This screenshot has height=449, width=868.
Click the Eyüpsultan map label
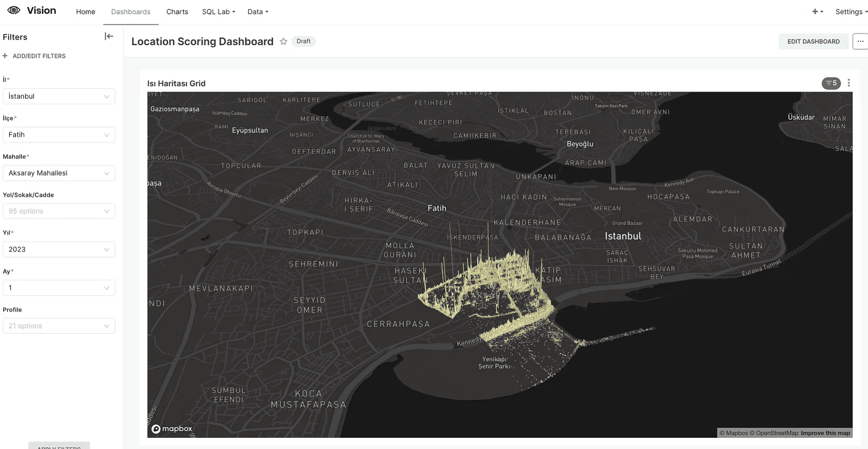[250, 130]
